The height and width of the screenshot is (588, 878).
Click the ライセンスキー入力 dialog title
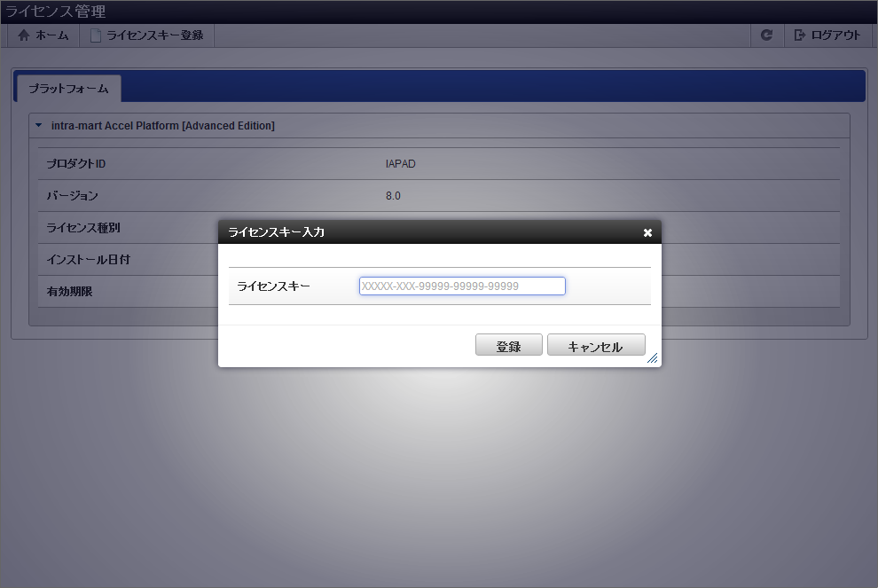[x=276, y=232]
